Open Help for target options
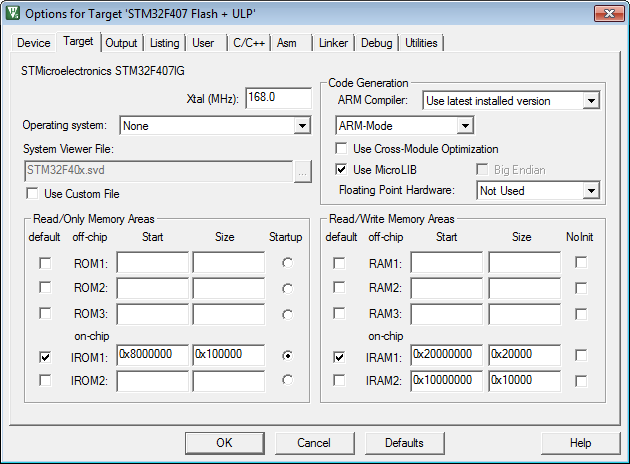Screen dimensions: 630x464 coord(580,443)
